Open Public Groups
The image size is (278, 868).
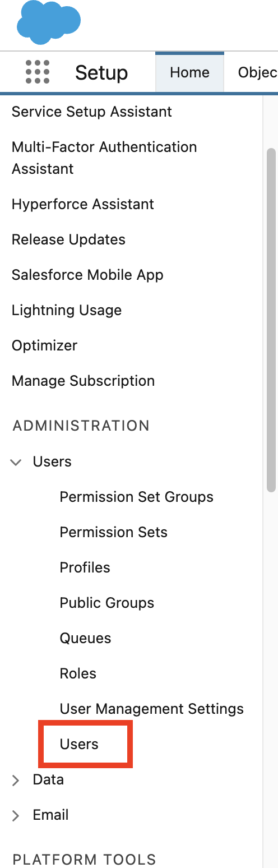click(107, 603)
